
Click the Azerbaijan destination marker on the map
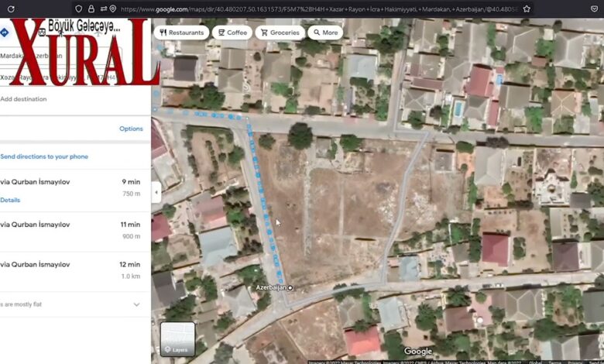pyautogui.click(x=290, y=288)
